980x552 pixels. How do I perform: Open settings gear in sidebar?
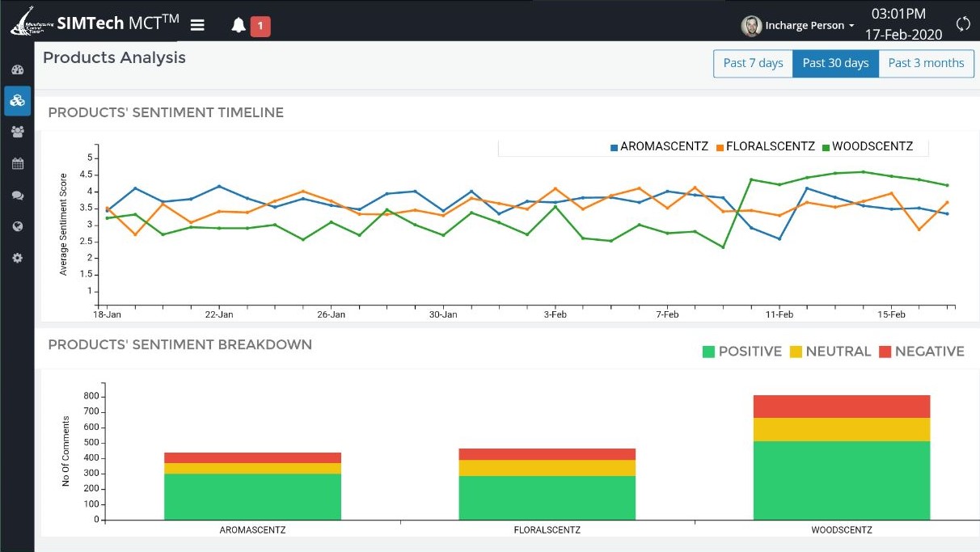[17, 258]
